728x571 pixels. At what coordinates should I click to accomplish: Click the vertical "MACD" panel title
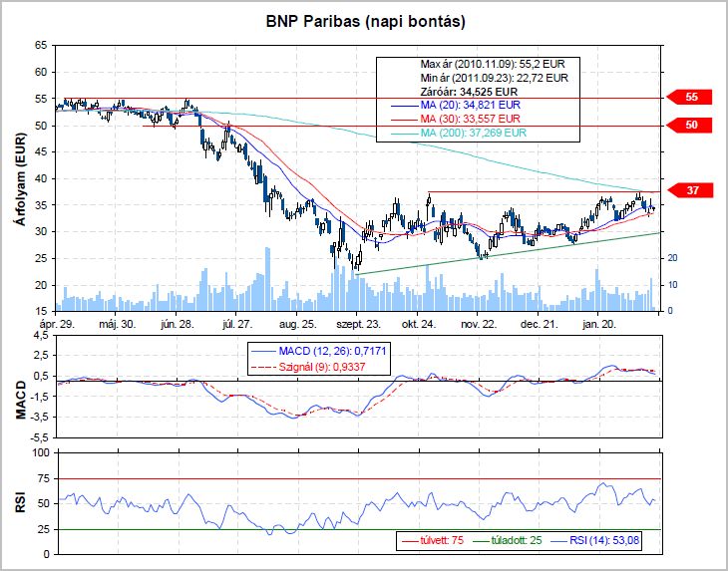[x=20, y=401]
